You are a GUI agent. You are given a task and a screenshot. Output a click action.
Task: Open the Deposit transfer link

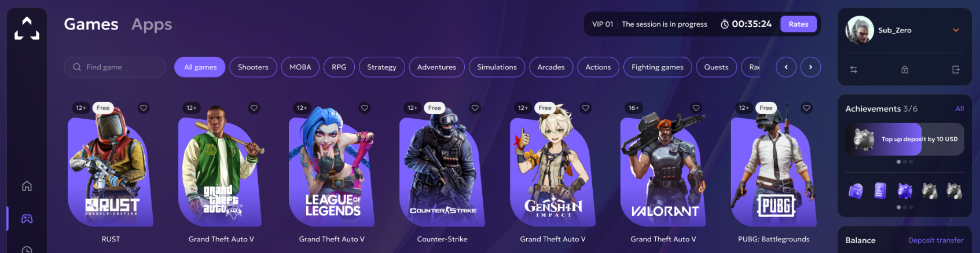click(x=935, y=240)
